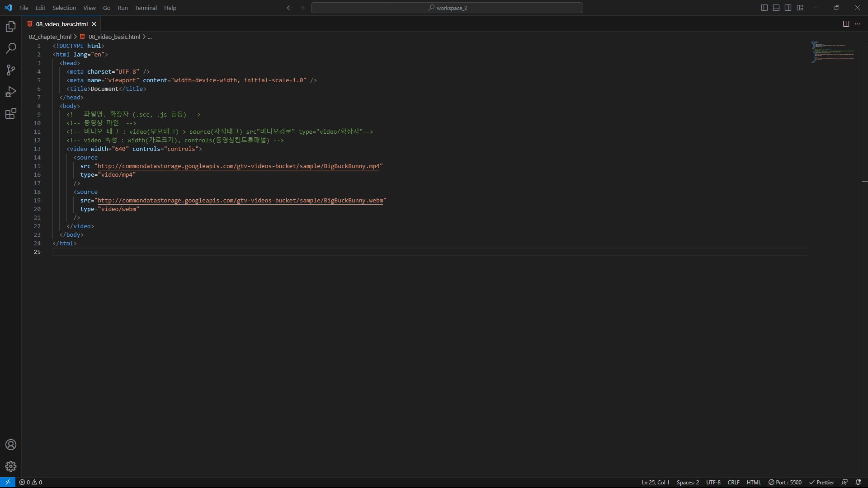Open the Accounts icon
This screenshot has height=488, width=868.
[11, 445]
